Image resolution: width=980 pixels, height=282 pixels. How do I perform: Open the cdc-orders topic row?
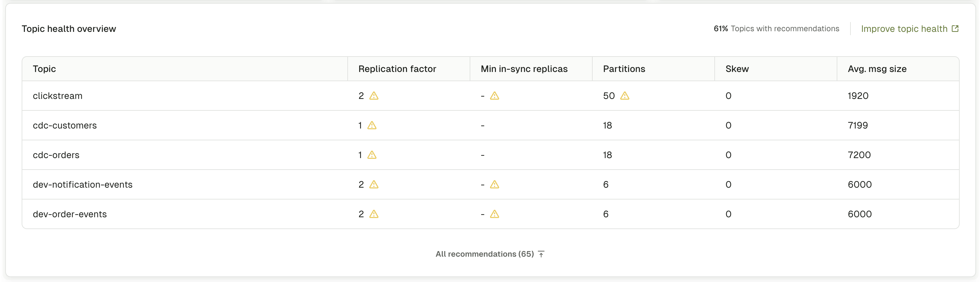pos(152,155)
